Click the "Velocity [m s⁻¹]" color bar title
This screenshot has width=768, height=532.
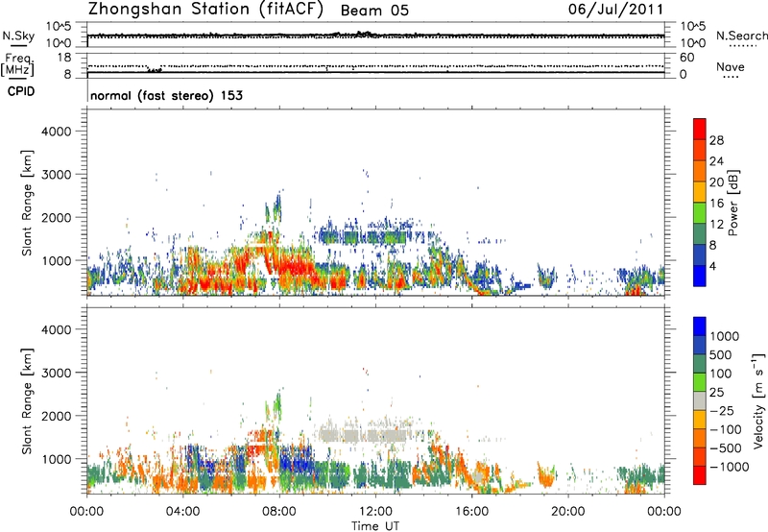(x=758, y=400)
